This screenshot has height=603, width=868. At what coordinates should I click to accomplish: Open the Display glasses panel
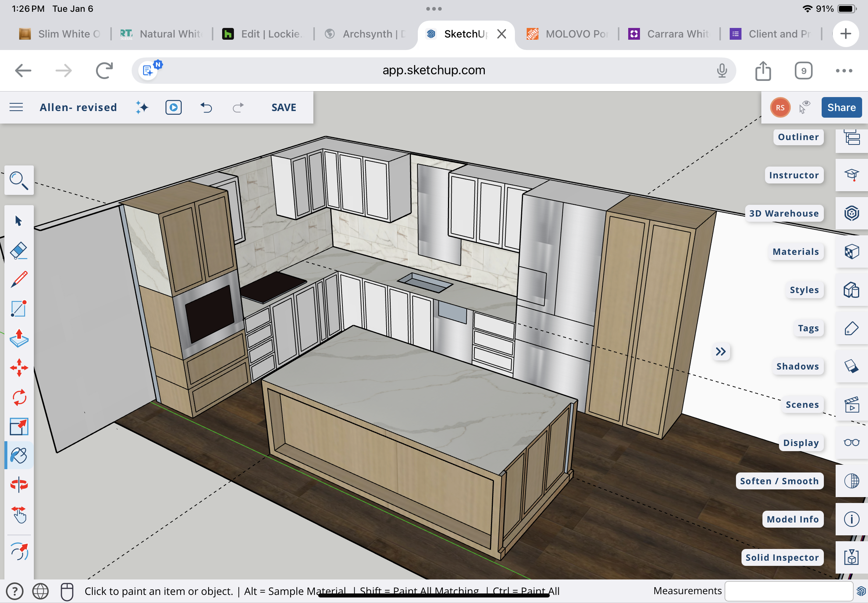point(851,442)
